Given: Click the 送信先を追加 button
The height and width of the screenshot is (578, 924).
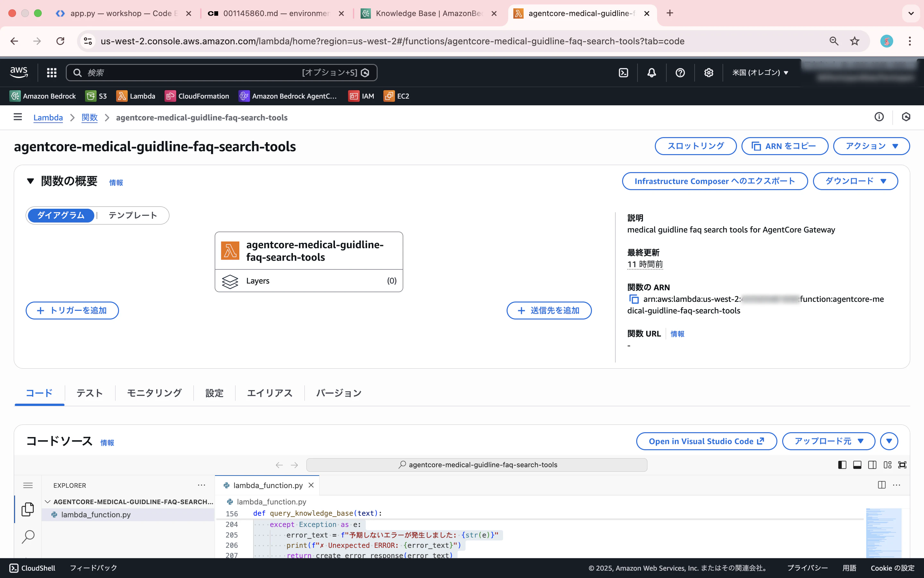Looking at the screenshot, I should [x=549, y=311].
